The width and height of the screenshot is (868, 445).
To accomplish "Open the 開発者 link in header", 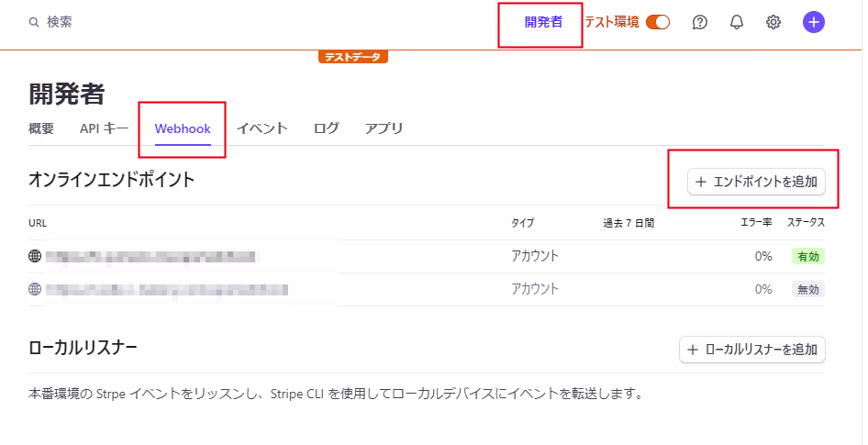I will (543, 22).
